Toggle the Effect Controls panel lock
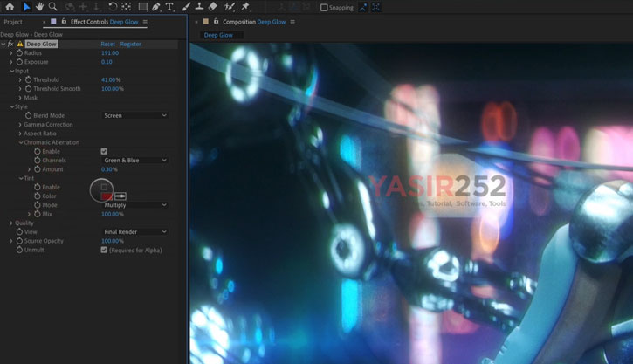The image size is (633, 364). (64, 22)
